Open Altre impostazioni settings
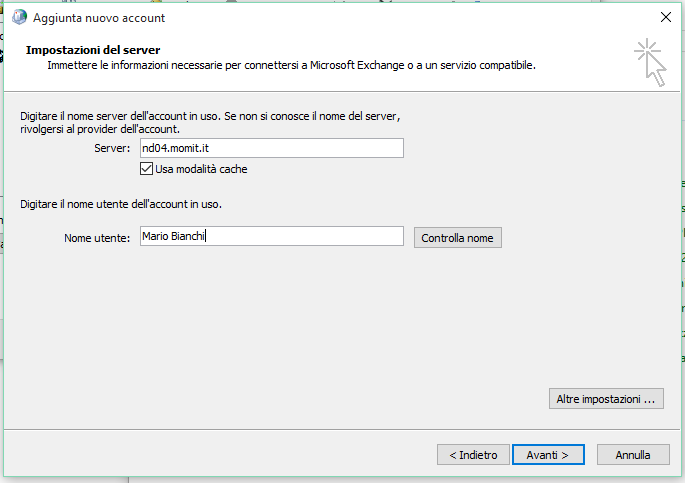685x483 pixels. point(607,398)
